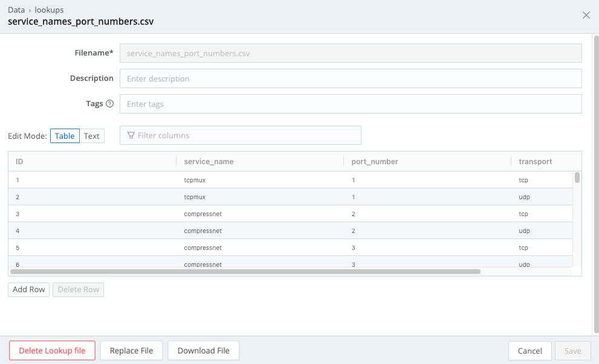
Task: Download the lookup file
Action: coord(204,351)
